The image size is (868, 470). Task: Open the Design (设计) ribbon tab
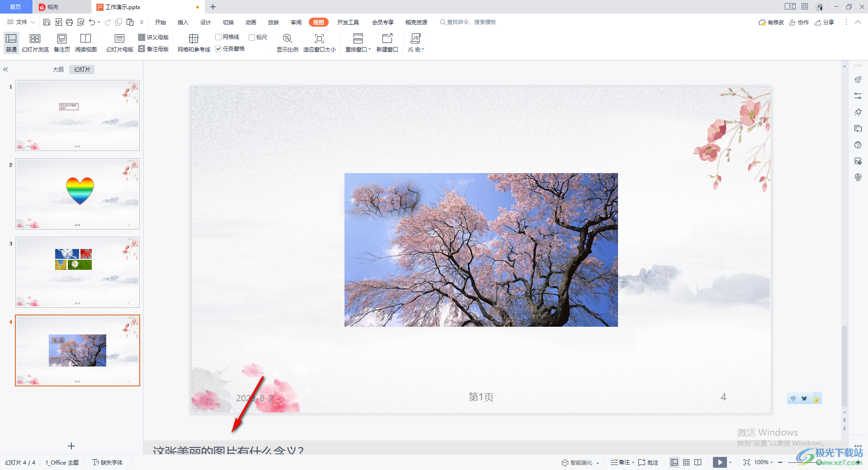(x=206, y=22)
